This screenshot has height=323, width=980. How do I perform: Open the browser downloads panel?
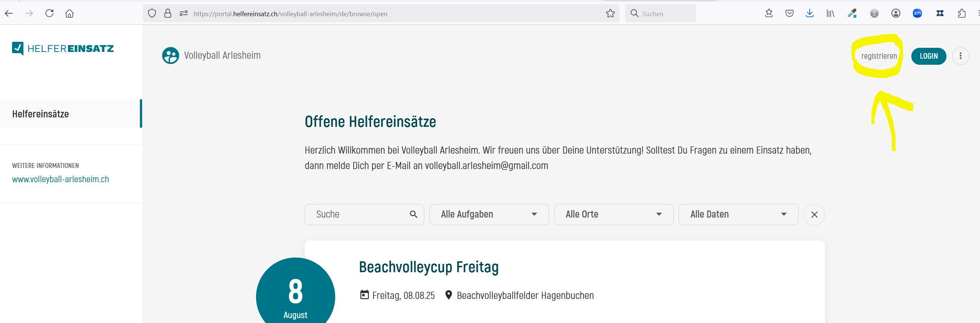pyautogui.click(x=810, y=14)
